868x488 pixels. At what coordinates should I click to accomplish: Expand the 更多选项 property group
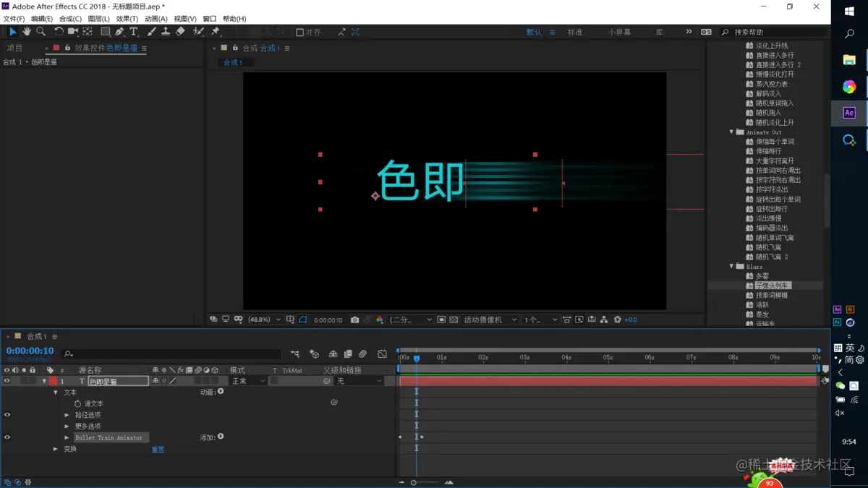pos(67,427)
